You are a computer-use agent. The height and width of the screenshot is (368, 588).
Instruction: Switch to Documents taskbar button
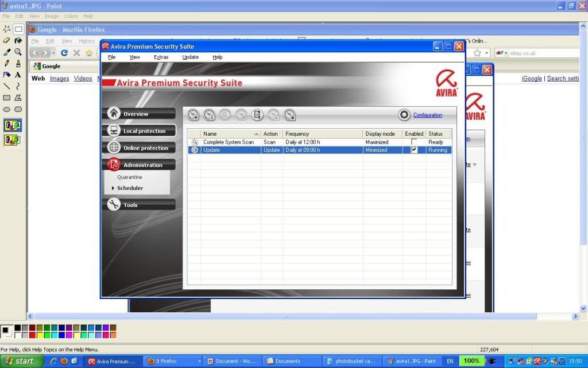tap(291, 361)
